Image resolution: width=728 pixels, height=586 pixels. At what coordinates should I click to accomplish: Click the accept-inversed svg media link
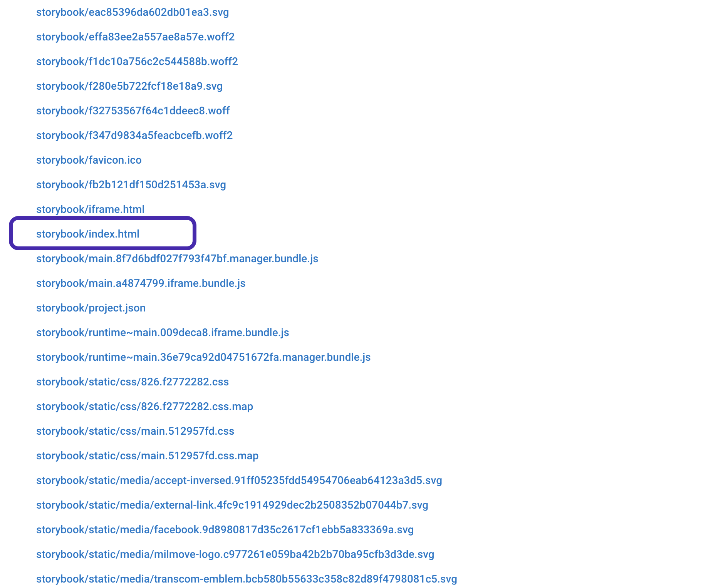(239, 480)
